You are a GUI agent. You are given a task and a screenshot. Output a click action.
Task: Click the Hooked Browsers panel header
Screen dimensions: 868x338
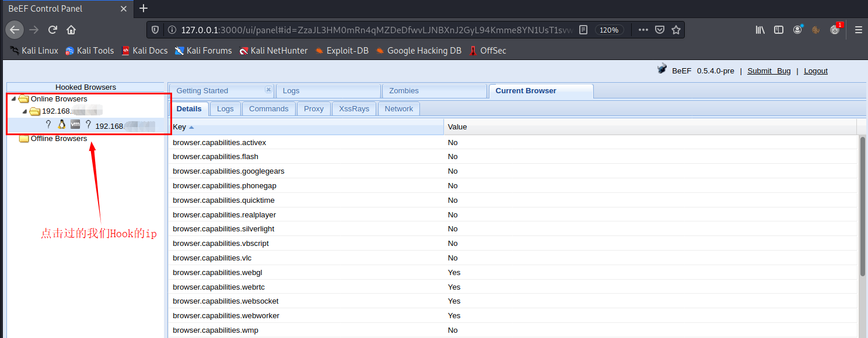point(86,87)
